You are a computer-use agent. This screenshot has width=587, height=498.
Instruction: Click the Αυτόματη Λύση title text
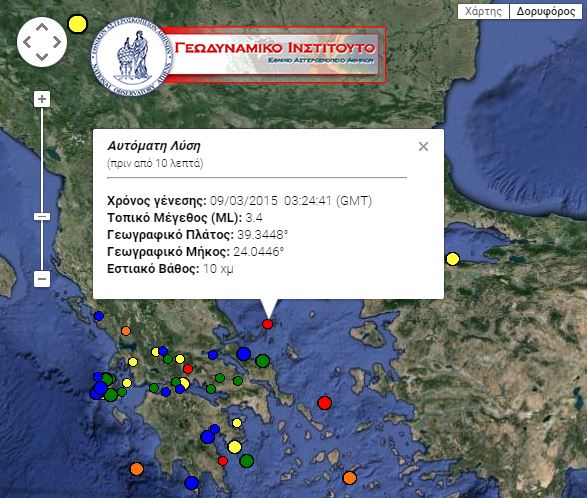(x=154, y=146)
